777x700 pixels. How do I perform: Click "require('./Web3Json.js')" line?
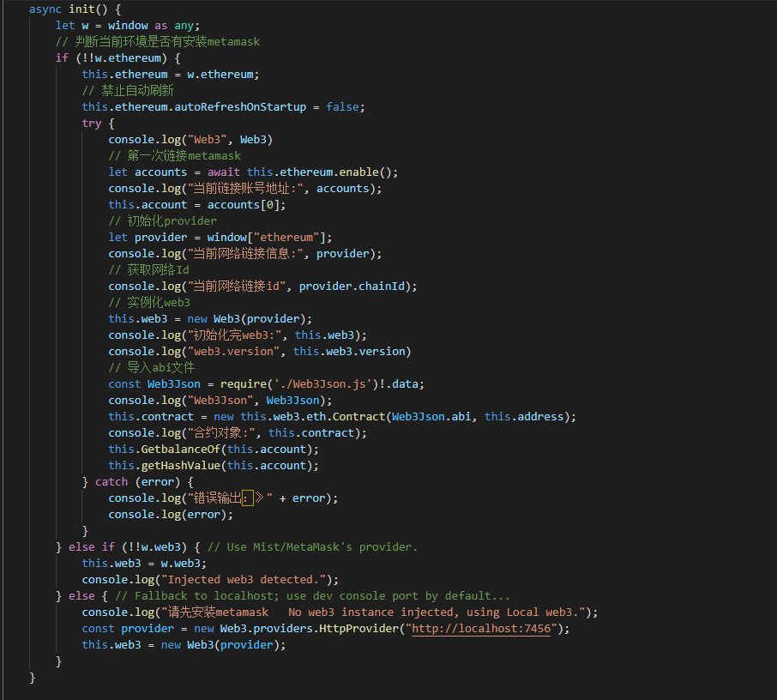267,384
